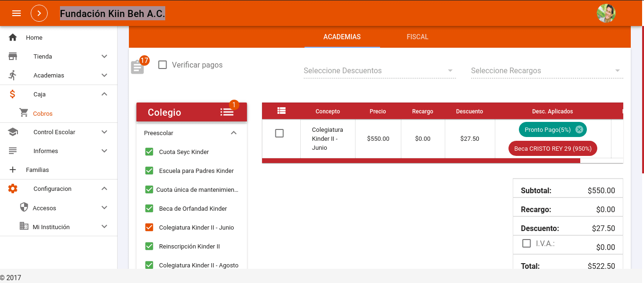Switch to the ACADEMIAS tab

coord(342,37)
